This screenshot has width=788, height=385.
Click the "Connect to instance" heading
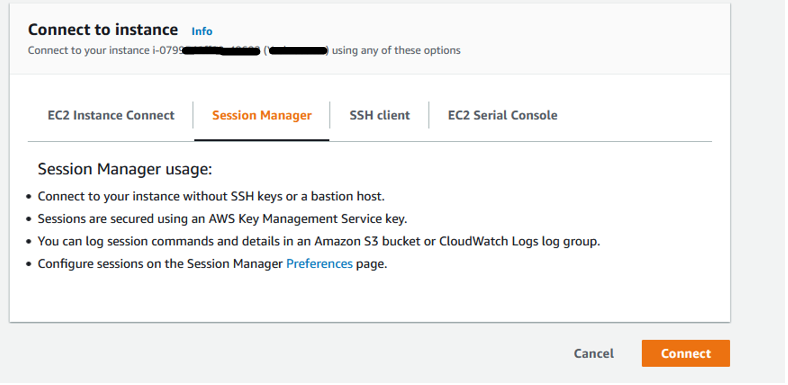pos(103,30)
